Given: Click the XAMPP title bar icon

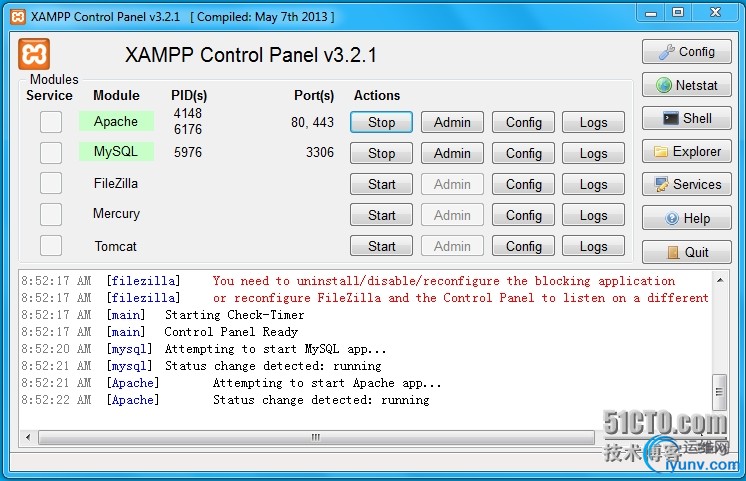Looking at the screenshot, I should (18, 17).
